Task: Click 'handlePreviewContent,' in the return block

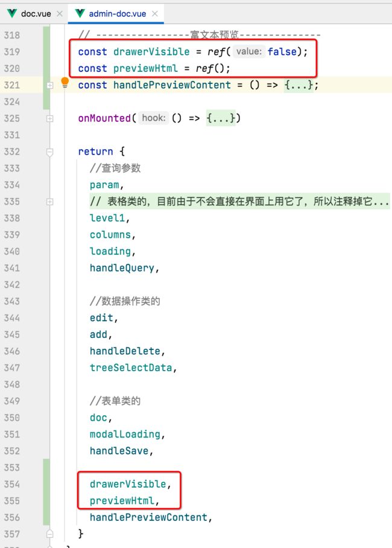Action: (151, 517)
